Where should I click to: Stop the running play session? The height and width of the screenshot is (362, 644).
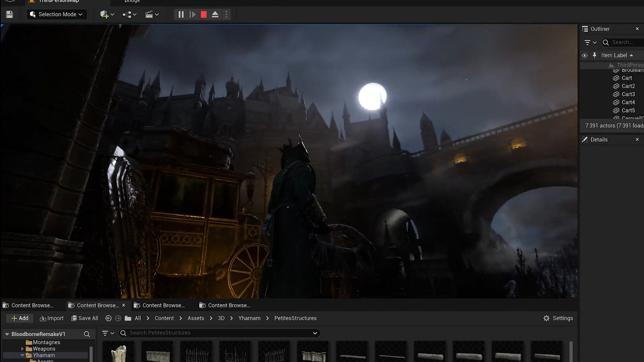point(204,15)
